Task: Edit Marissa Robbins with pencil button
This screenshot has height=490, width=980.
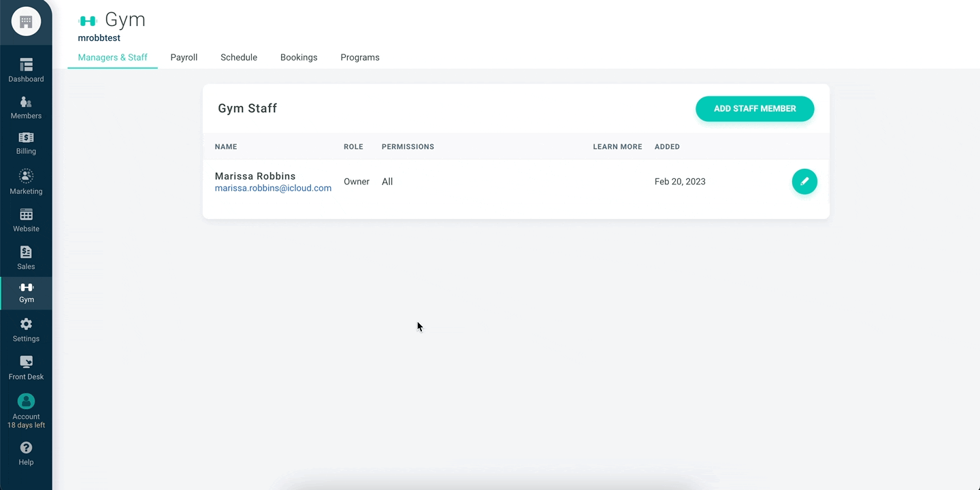Action: 804,182
